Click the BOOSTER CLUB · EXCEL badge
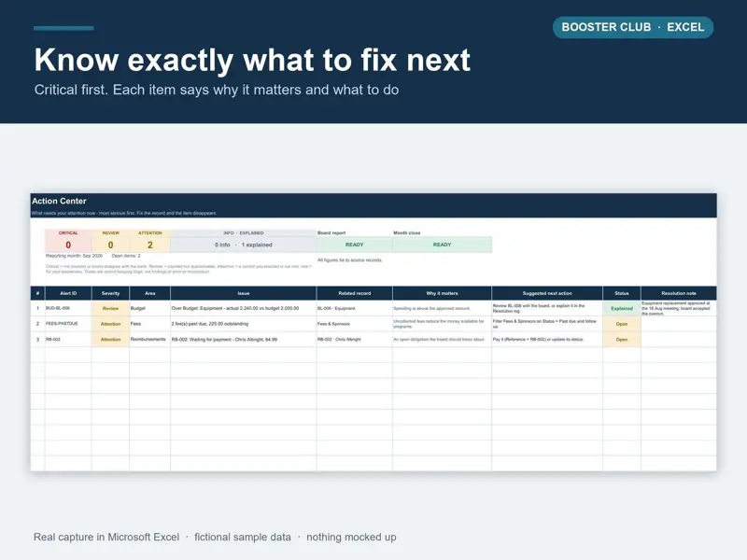This screenshot has height=560, width=747. 633,27
